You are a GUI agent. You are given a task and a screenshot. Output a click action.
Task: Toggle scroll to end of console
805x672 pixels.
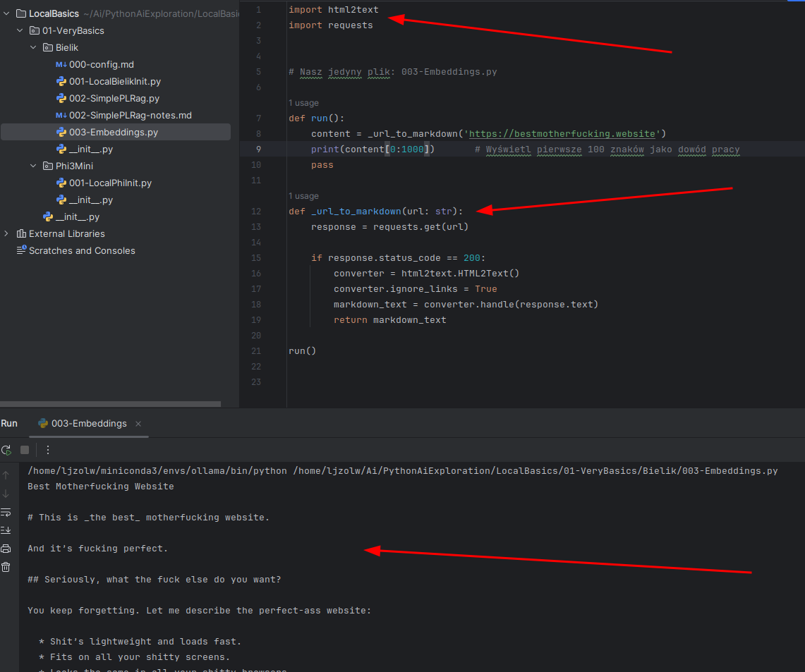coord(6,530)
